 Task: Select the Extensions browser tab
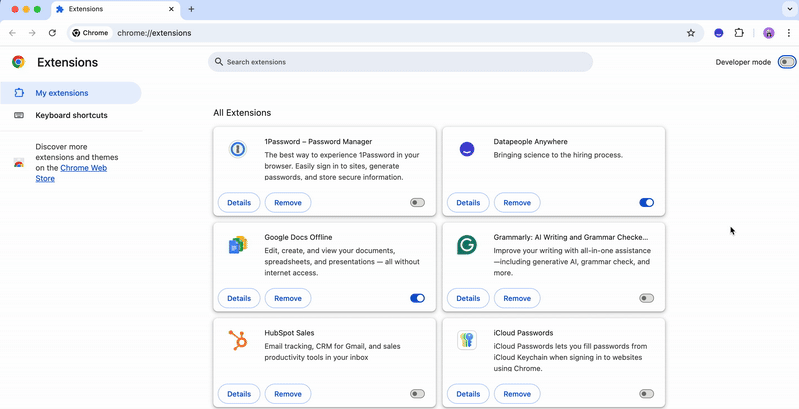(x=115, y=9)
